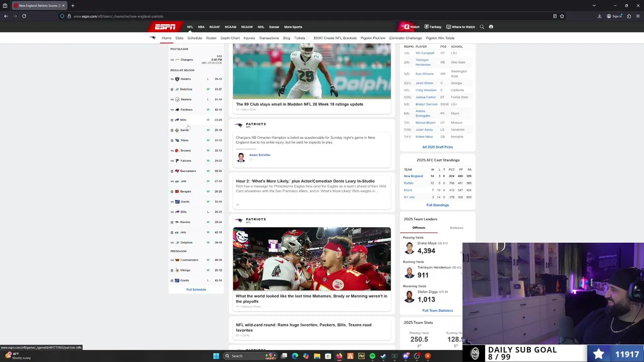
Task: Open the NCAAW menu in ESPN navigation
Action: point(247,27)
